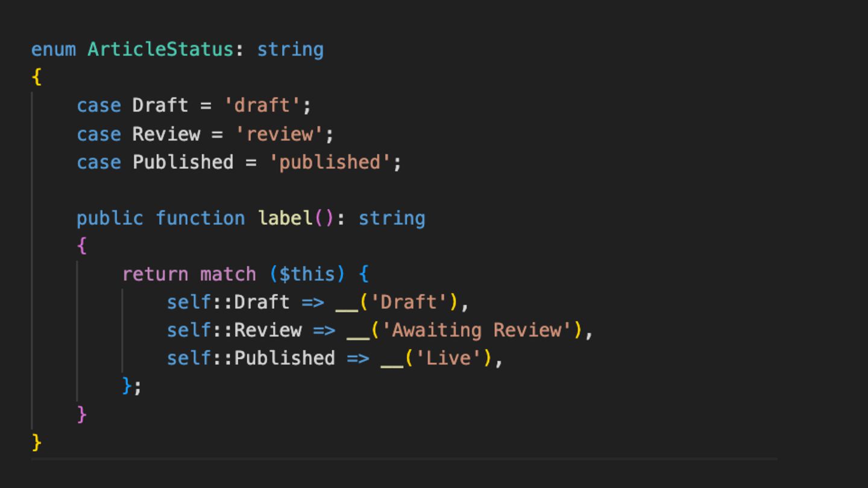The height and width of the screenshot is (488, 868).
Task: Click the Published case identifier
Action: 183,162
